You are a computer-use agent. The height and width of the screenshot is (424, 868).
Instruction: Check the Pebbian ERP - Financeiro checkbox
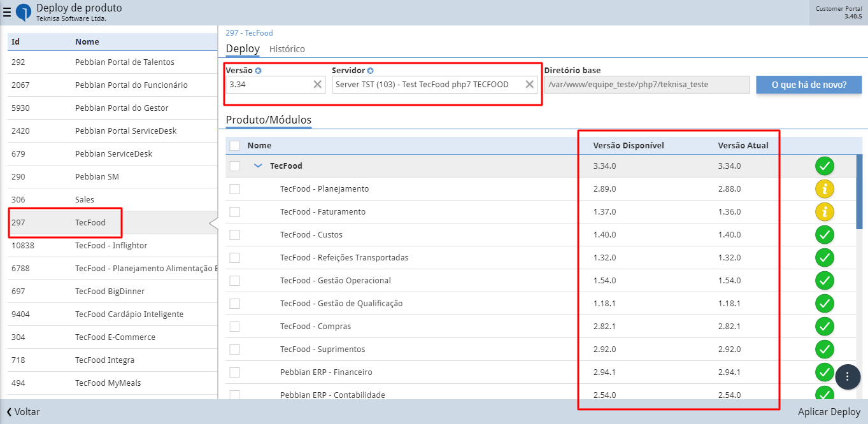(x=235, y=372)
